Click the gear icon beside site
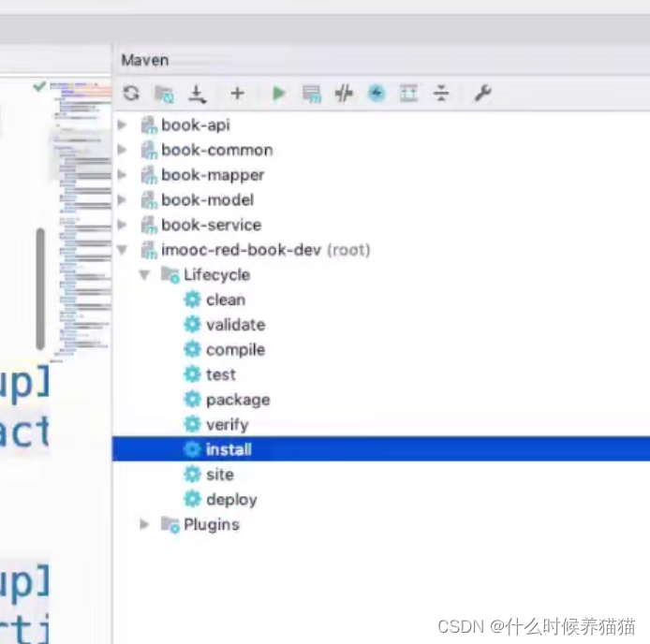This screenshot has height=644, width=650. coord(192,474)
